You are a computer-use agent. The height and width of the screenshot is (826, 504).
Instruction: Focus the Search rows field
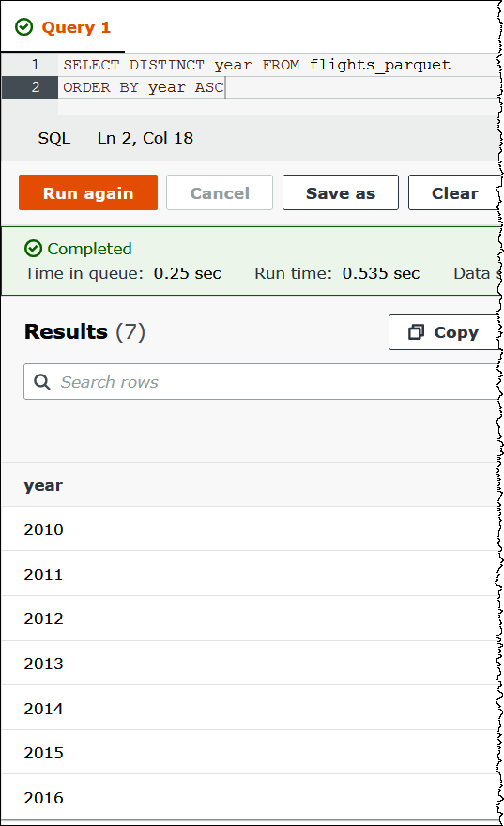(262, 382)
